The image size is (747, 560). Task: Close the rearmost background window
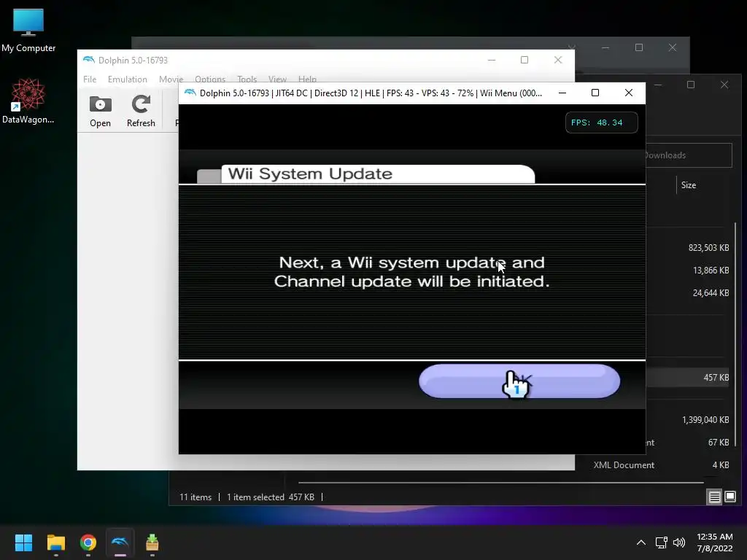(x=672, y=47)
